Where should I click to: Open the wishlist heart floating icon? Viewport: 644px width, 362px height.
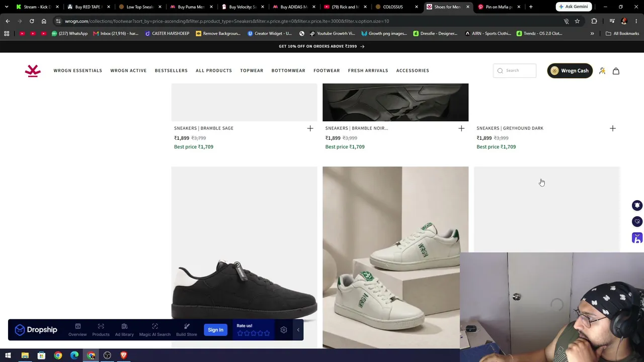pyautogui.click(x=637, y=221)
